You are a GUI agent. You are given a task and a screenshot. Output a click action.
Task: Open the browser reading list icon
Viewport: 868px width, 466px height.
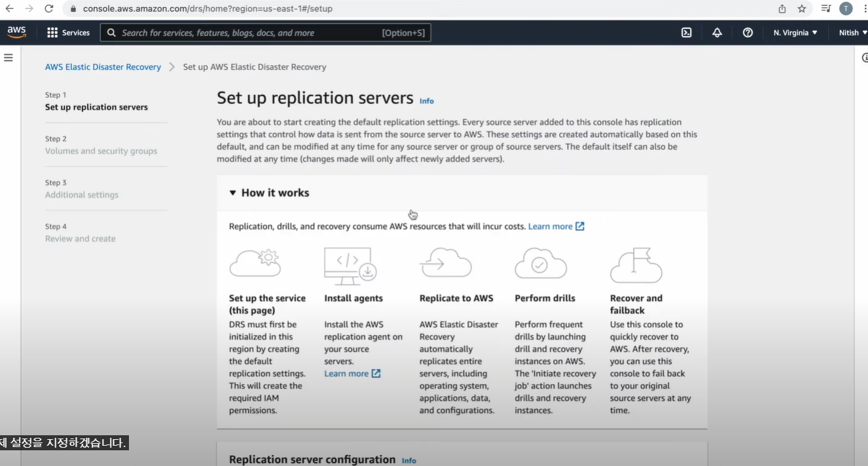[826, 9]
